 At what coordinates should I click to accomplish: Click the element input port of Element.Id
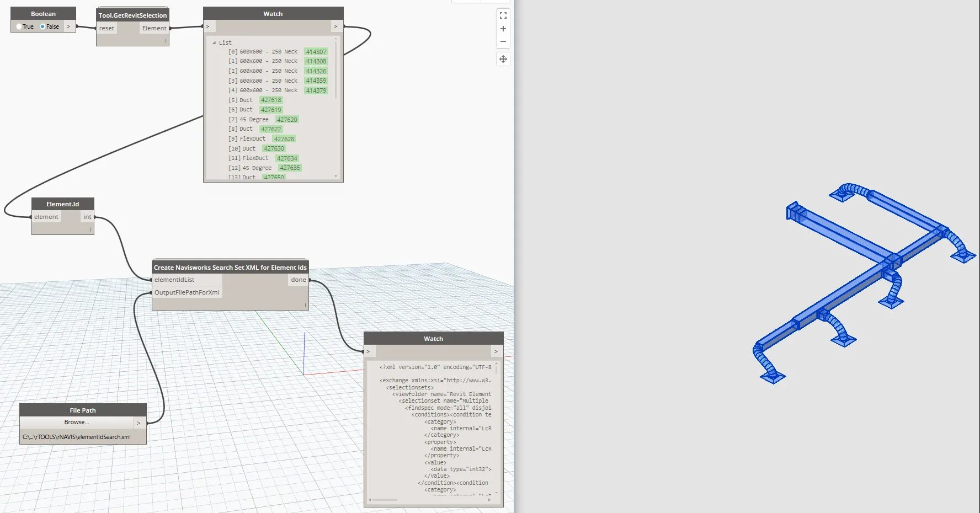pos(46,217)
